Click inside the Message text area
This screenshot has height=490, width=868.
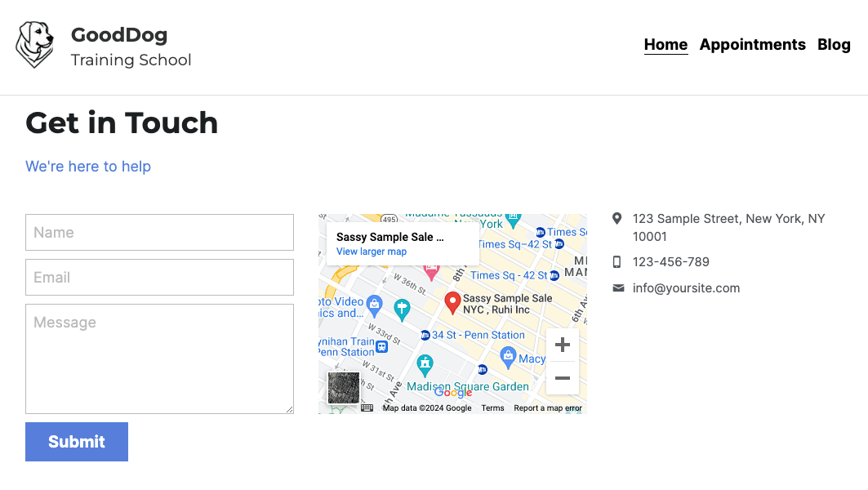[159, 359]
